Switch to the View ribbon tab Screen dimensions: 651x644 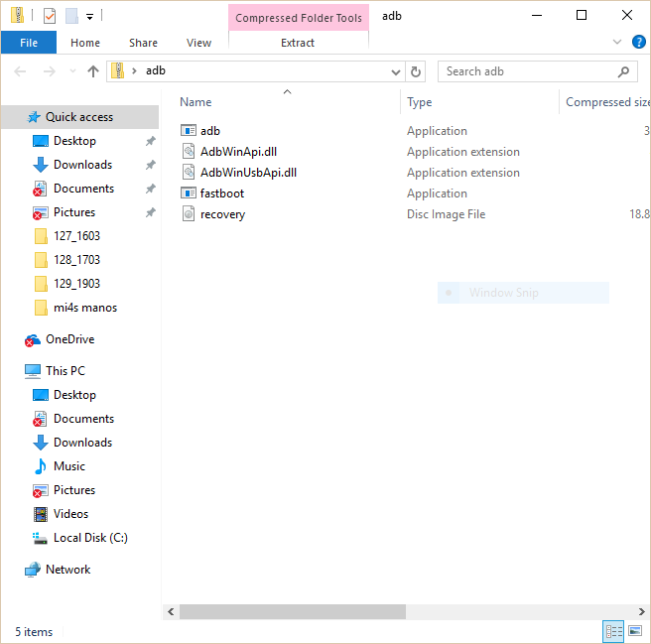click(198, 43)
